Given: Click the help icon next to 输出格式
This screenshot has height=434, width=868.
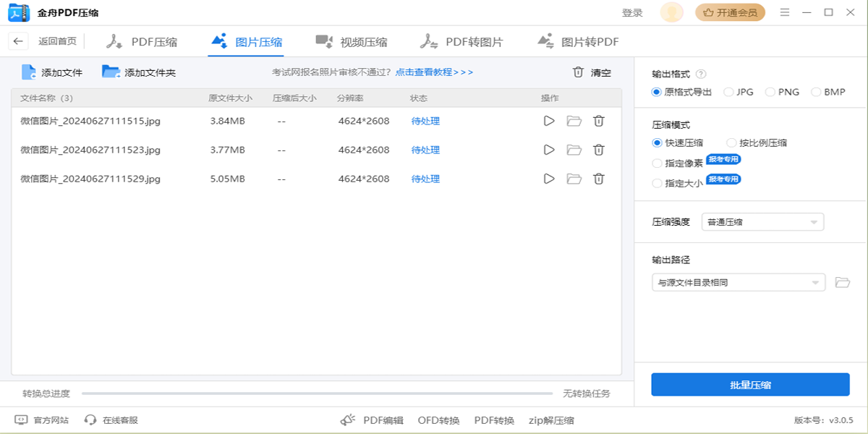Looking at the screenshot, I should pos(700,74).
